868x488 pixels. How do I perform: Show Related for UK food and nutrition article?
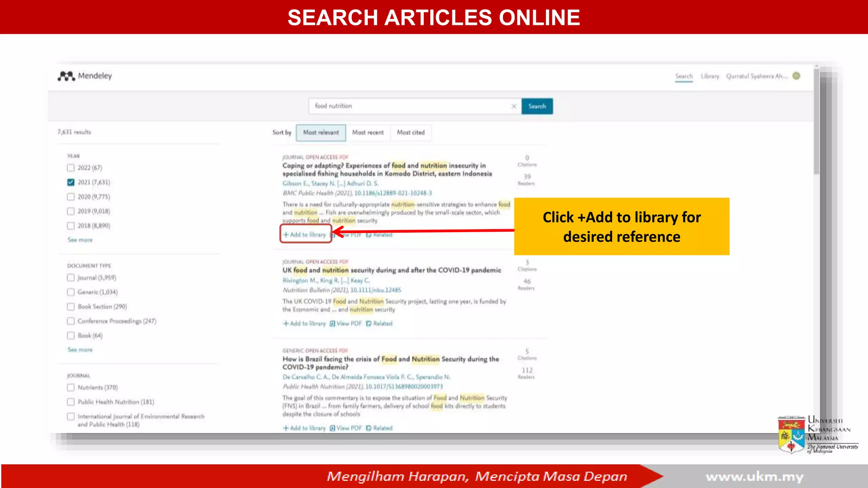[379, 324]
